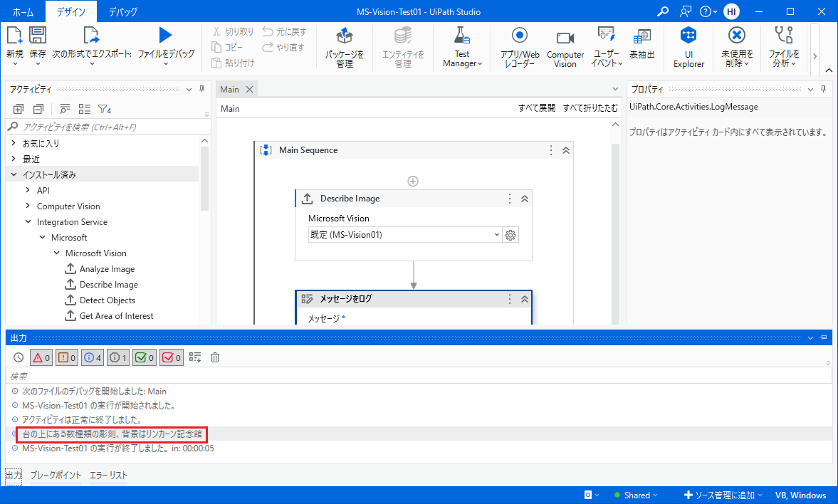Collapse the インストール済み tree node

[x=14, y=174]
